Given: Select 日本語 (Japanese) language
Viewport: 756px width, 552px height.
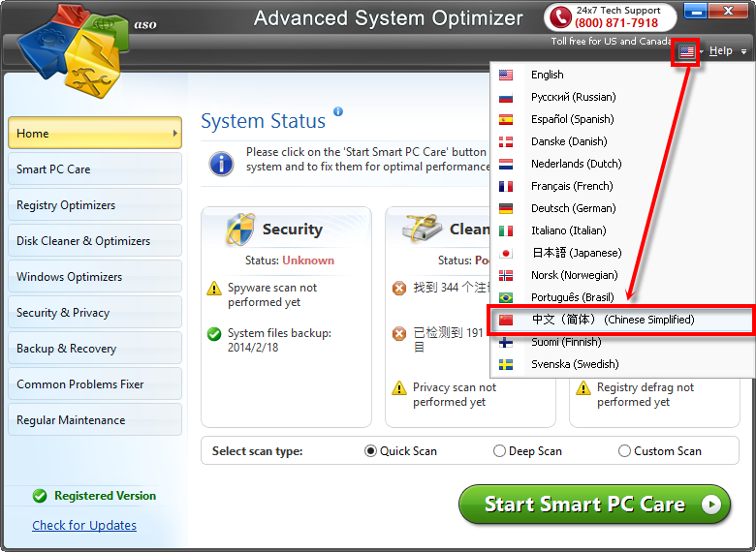Looking at the screenshot, I should 622,253.
